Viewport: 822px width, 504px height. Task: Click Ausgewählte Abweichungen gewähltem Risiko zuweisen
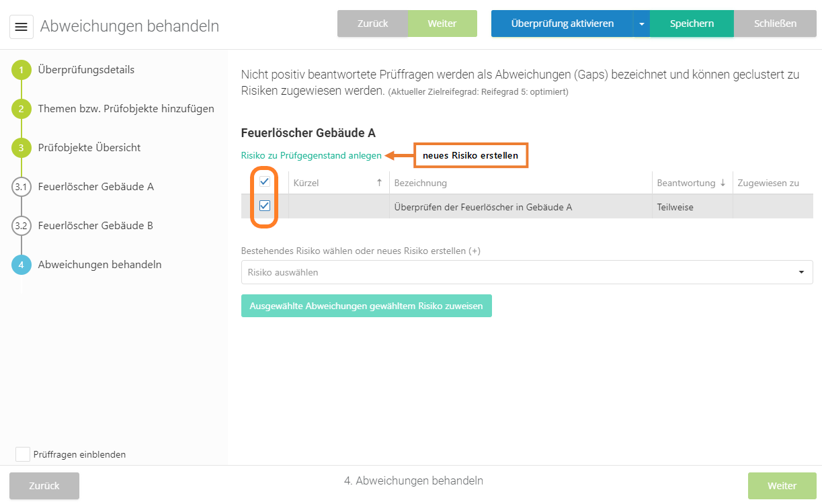[366, 306]
